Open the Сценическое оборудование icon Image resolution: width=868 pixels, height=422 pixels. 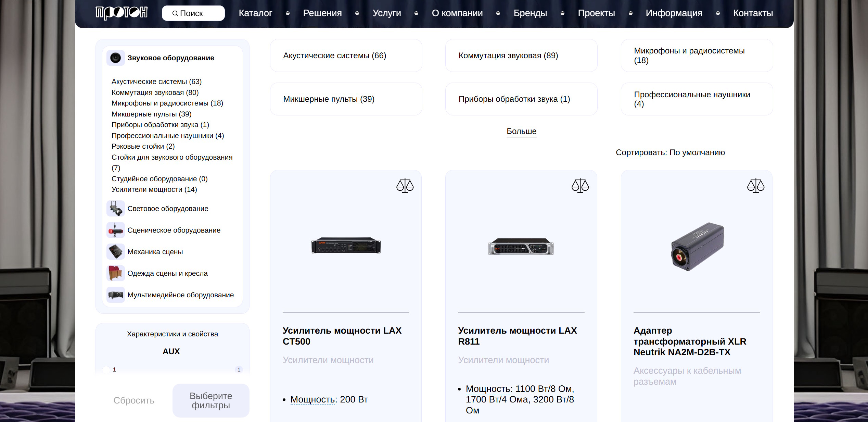[115, 230]
